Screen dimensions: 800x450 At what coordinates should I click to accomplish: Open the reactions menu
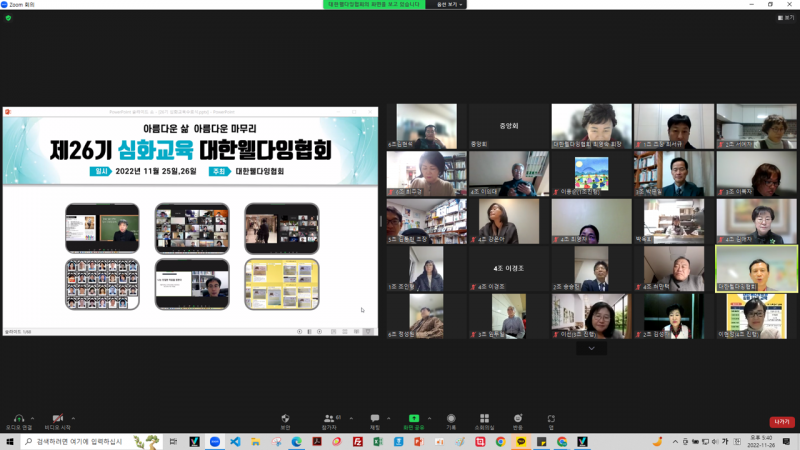coord(517,420)
